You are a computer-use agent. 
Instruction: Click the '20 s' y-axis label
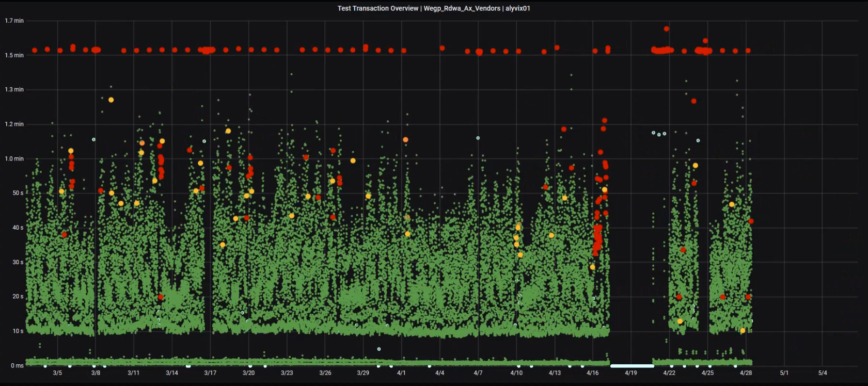(x=18, y=296)
